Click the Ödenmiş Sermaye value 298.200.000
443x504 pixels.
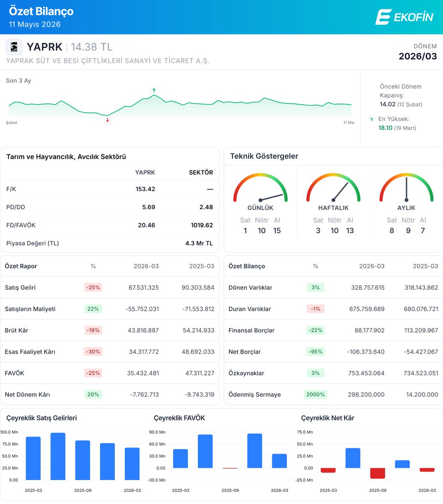tap(366, 395)
